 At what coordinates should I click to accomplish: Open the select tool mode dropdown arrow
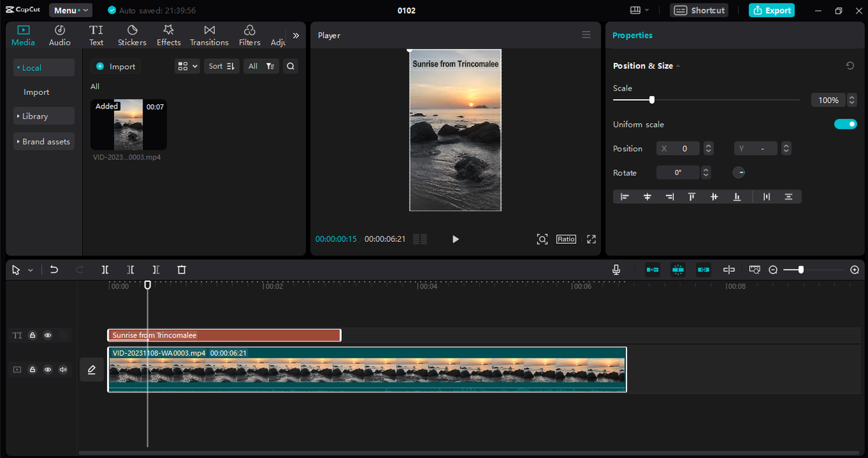(x=31, y=270)
